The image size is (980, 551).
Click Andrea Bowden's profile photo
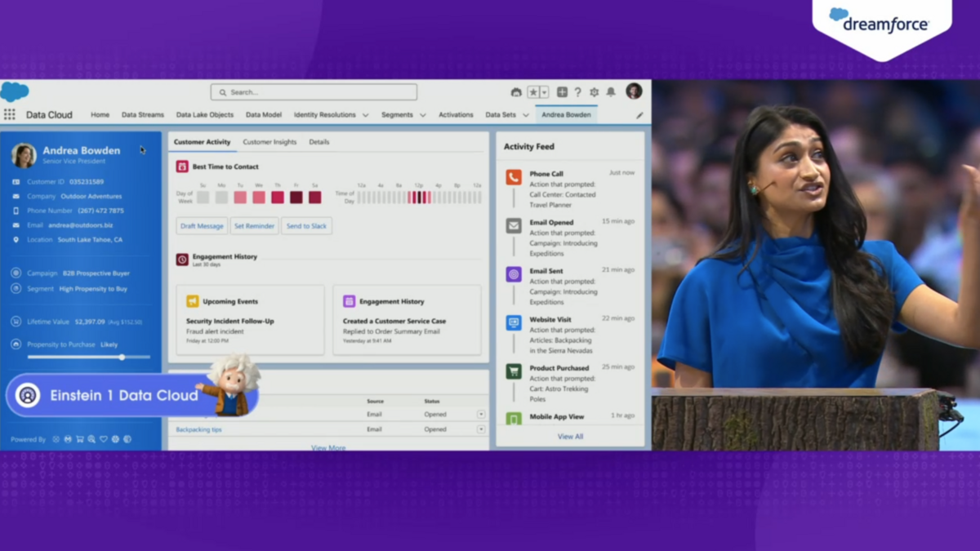tap(24, 155)
